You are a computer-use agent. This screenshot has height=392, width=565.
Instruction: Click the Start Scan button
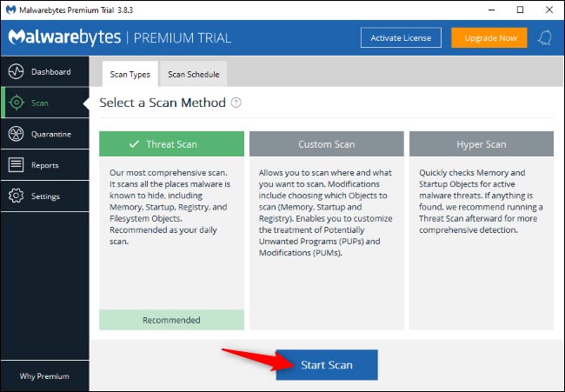[x=327, y=364]
